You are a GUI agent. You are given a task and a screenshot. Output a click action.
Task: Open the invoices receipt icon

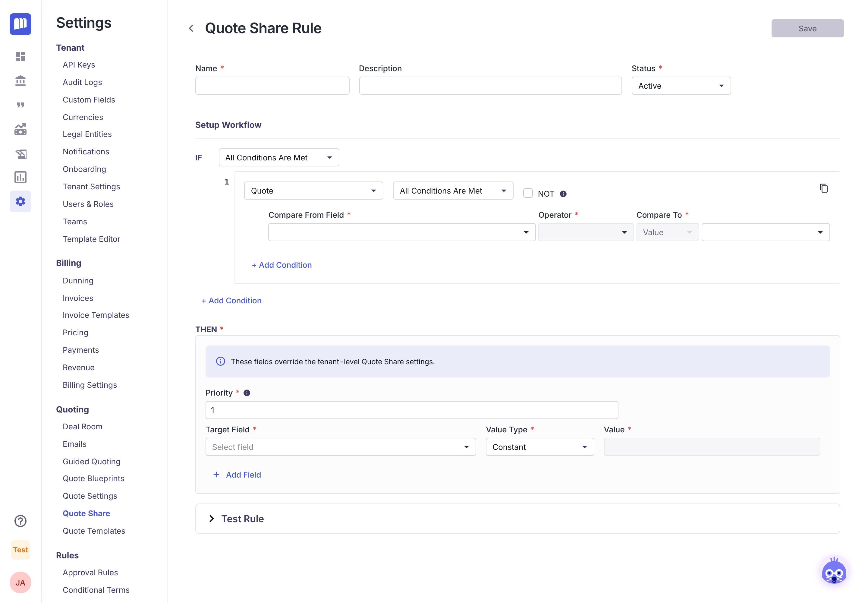[x=20, y=154]
